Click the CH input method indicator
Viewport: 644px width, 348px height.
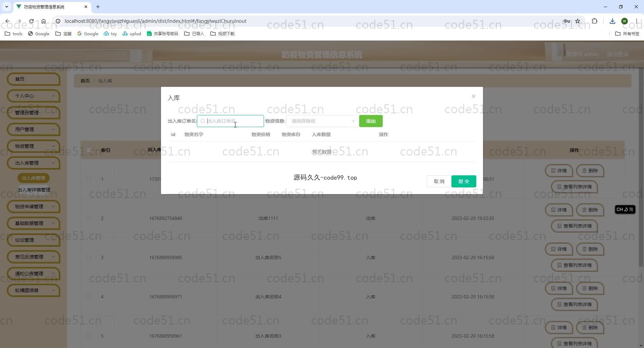(x=625, y=210)
